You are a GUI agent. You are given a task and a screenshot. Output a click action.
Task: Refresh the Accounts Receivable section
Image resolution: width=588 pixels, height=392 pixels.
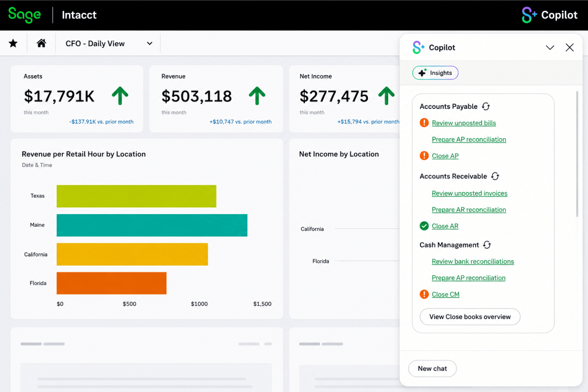coord(495,176)
